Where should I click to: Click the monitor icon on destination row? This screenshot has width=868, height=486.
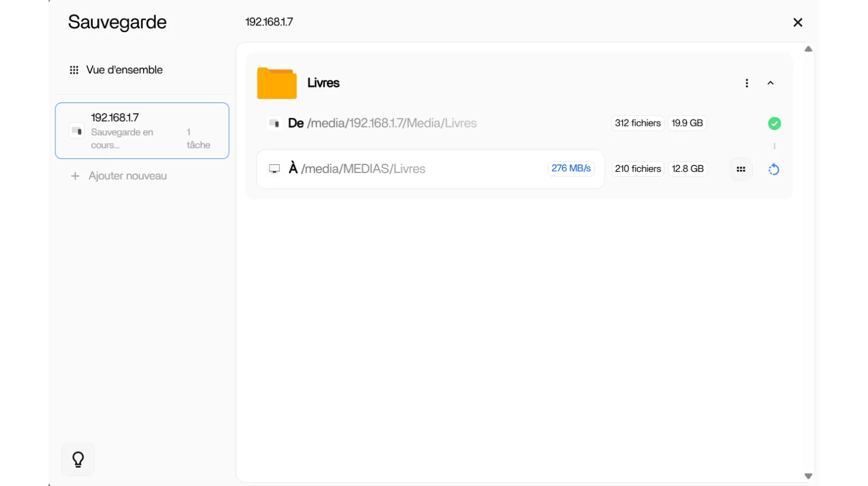coord(275,169)
